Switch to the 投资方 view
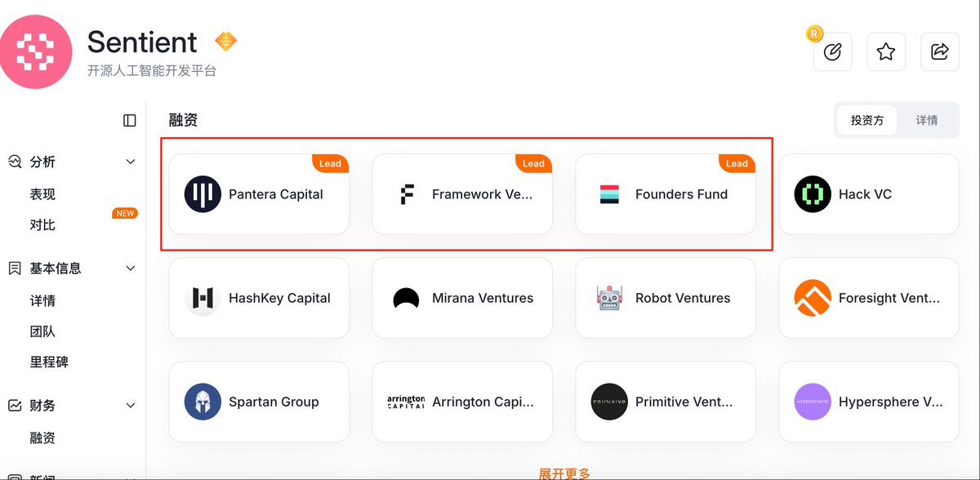Image resolution: width=980 pixels, height=480 pixels. pyautogui.click(x=867, y=120)
